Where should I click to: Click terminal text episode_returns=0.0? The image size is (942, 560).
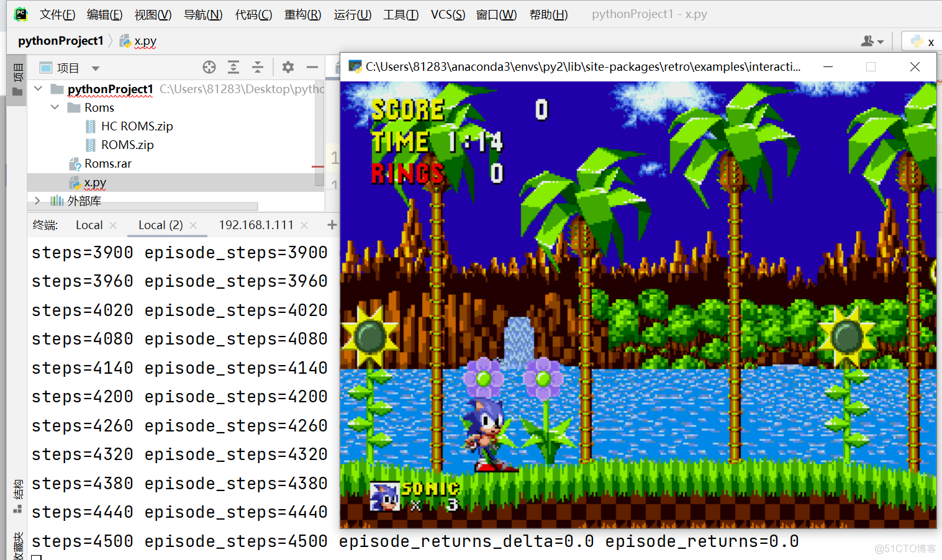click(x=702, y=541)
